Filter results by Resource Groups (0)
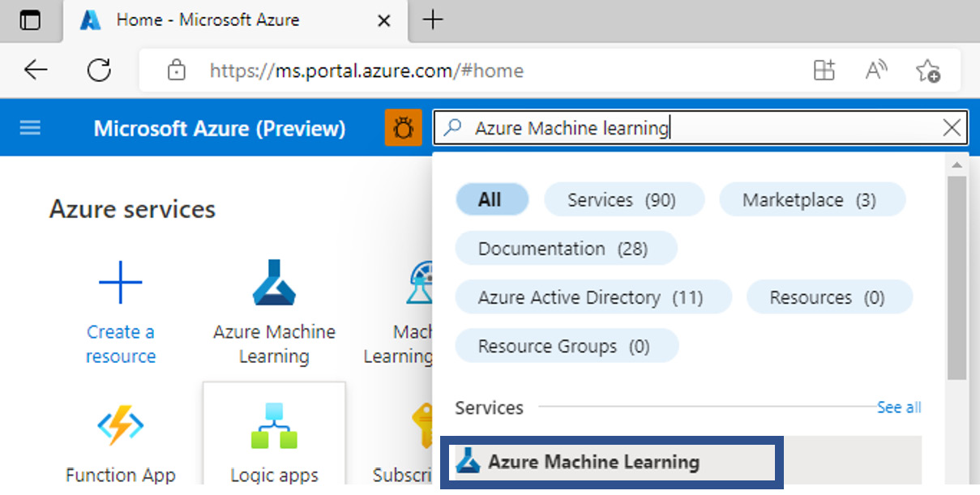The height and width of the screenshot is (495, 980). (x=567, y=347)
